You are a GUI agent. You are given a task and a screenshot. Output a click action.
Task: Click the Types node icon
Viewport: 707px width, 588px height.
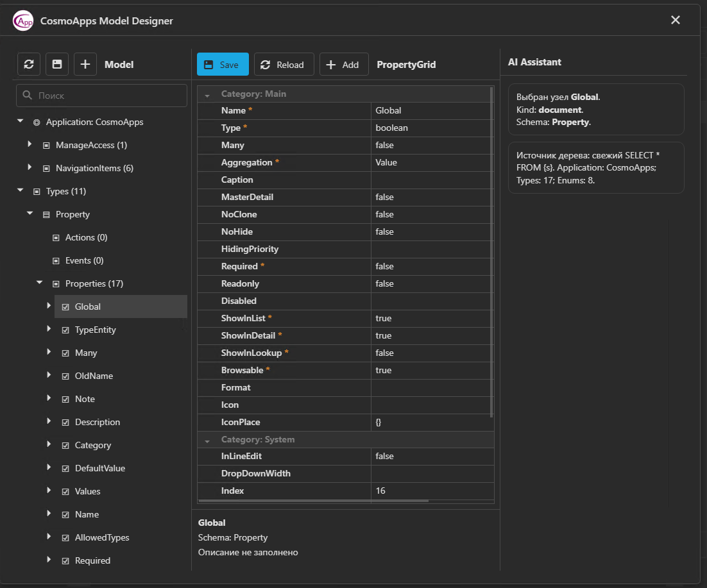37,192
